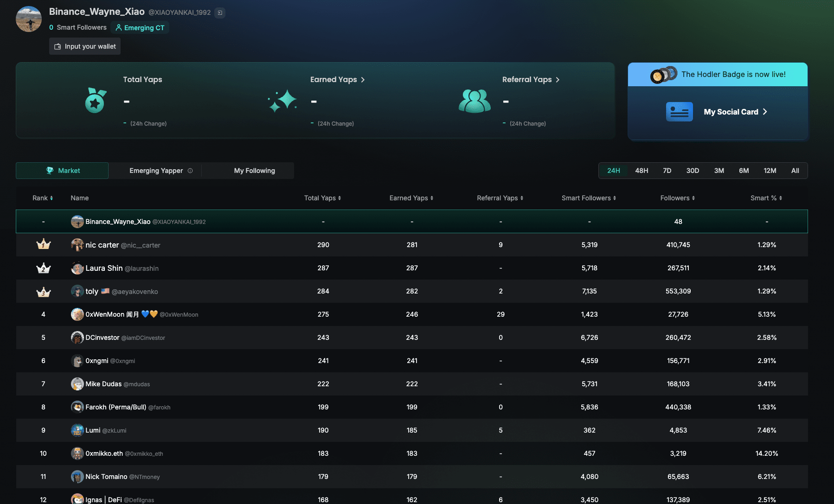Expand Earned Yaps details chevron
Screen dimensions: 834x504
pos(363,80)
